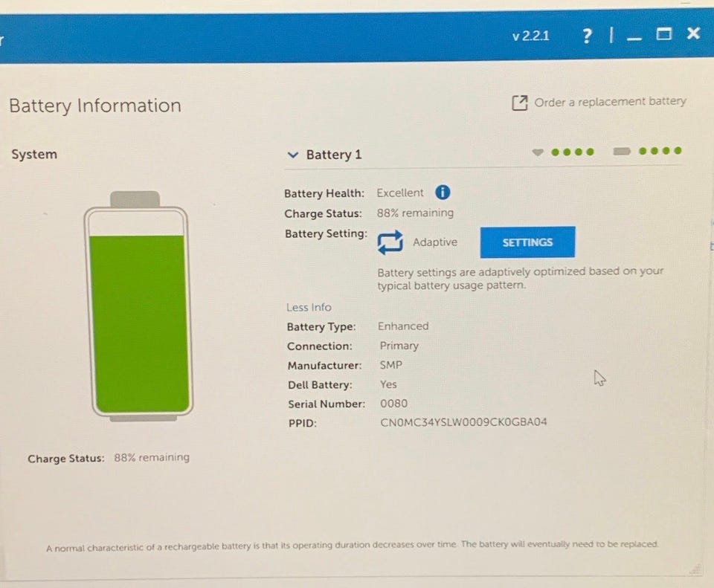Click the Less Info link

(x=309, y=307)
